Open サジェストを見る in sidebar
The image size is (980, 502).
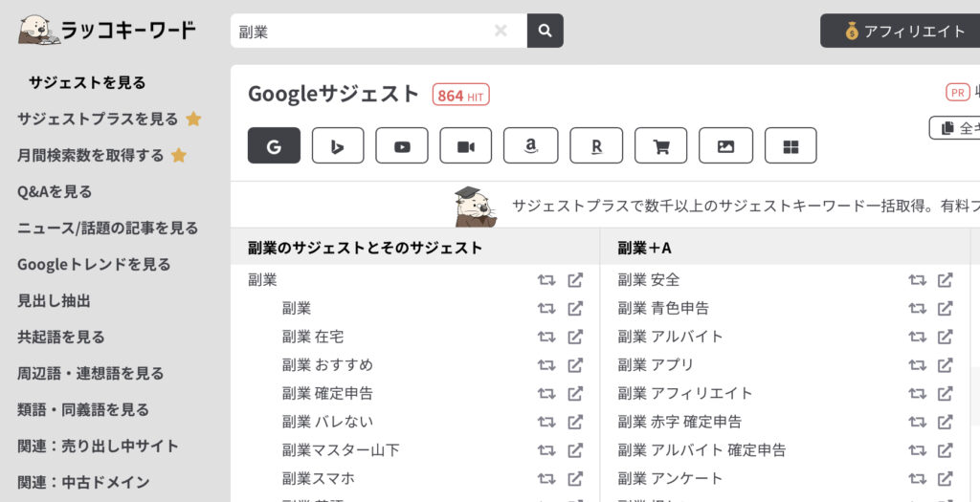coord(87,82)
